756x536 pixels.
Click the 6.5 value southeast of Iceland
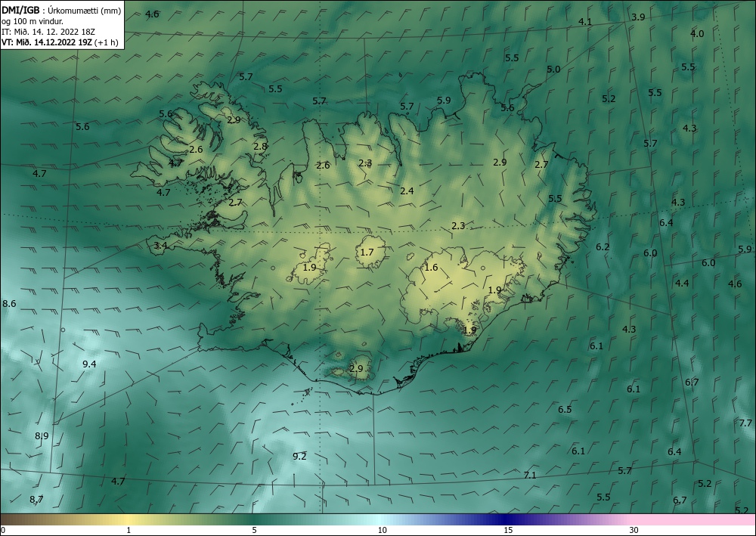[565, 409]
